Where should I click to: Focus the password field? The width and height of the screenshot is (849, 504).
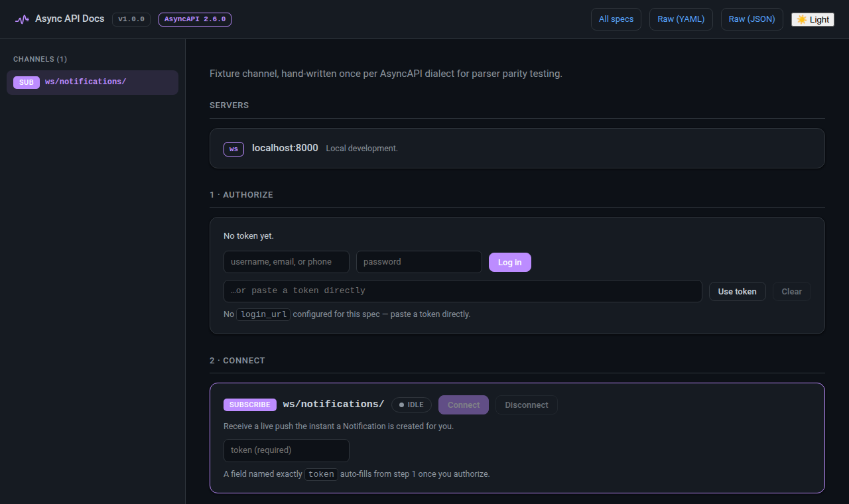pyautogui.click(x=419, y=262)
